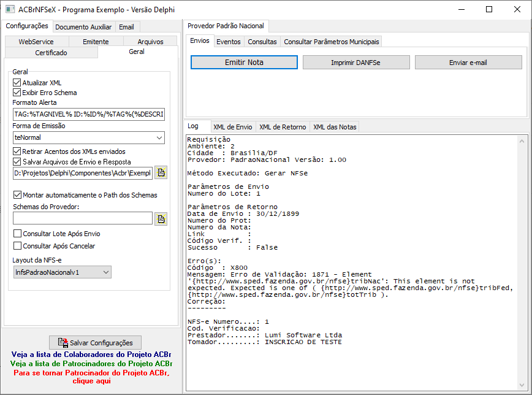
Task: Select the Provedor Padrão Nacional tab
Action: pyautogui.click(x=226, y=26)
